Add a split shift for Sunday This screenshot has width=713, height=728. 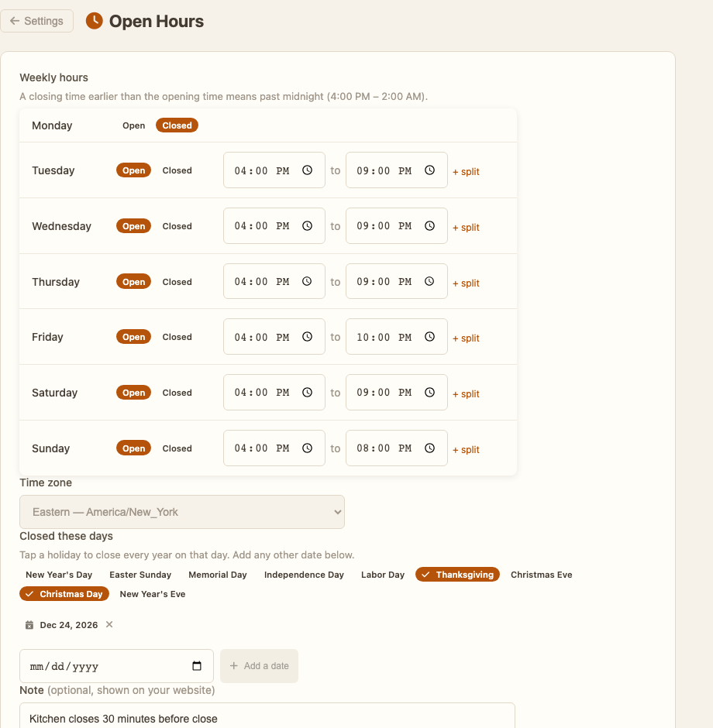pyautogui.click(x=466, y=449)
